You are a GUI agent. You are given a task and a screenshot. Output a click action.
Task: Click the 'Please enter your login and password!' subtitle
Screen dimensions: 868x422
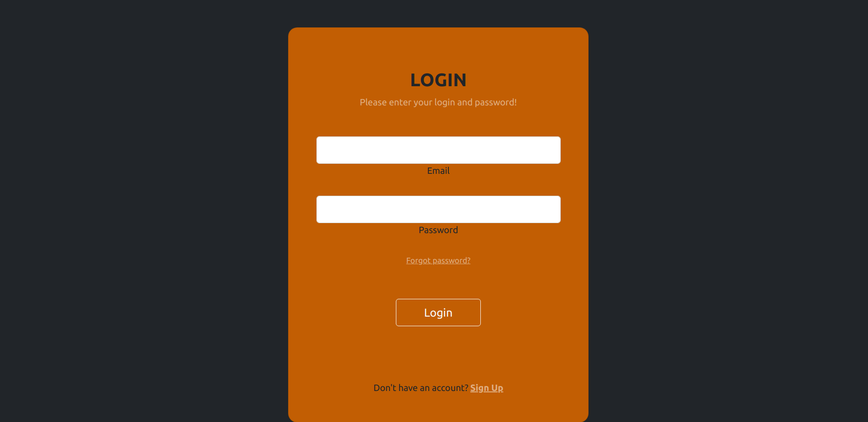(438, 102)
